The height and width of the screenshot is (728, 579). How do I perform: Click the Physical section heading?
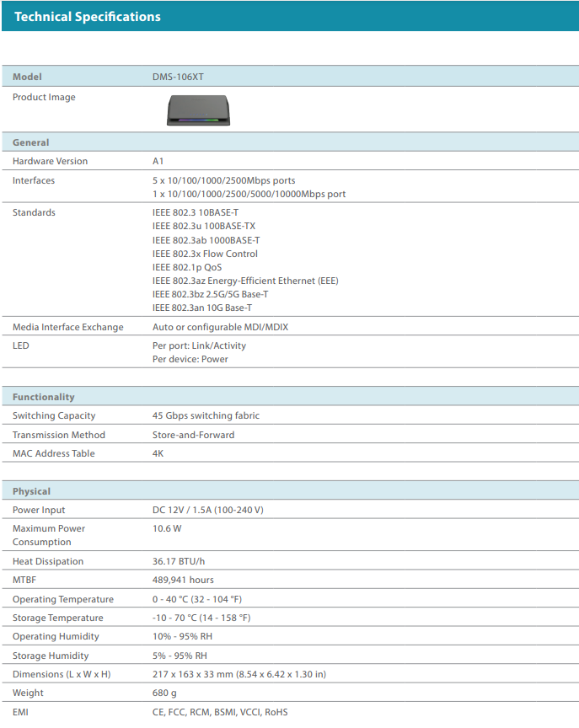pyautogui.click(x=32, y=491)
